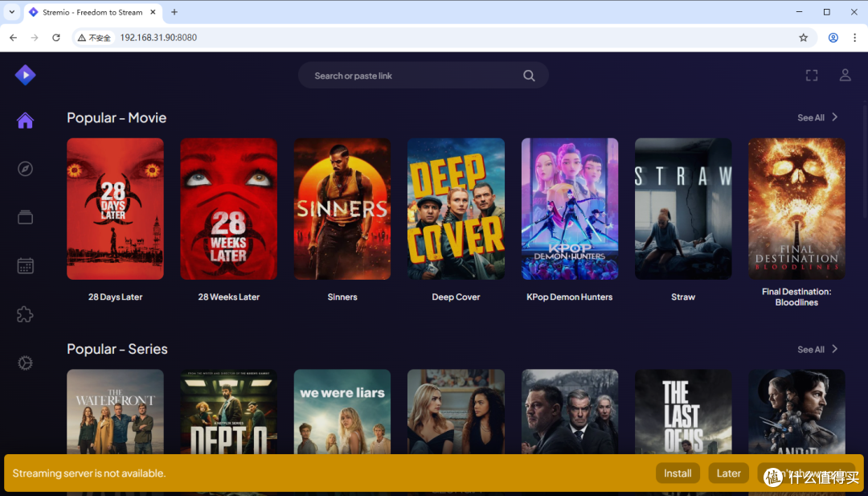Click See All for Popular - Series

click(817, 350)
